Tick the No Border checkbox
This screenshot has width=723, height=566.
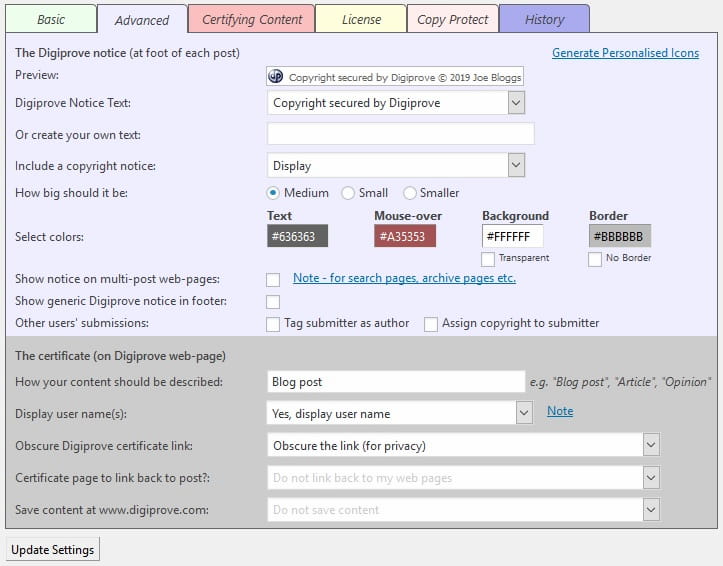pos(595,259)
